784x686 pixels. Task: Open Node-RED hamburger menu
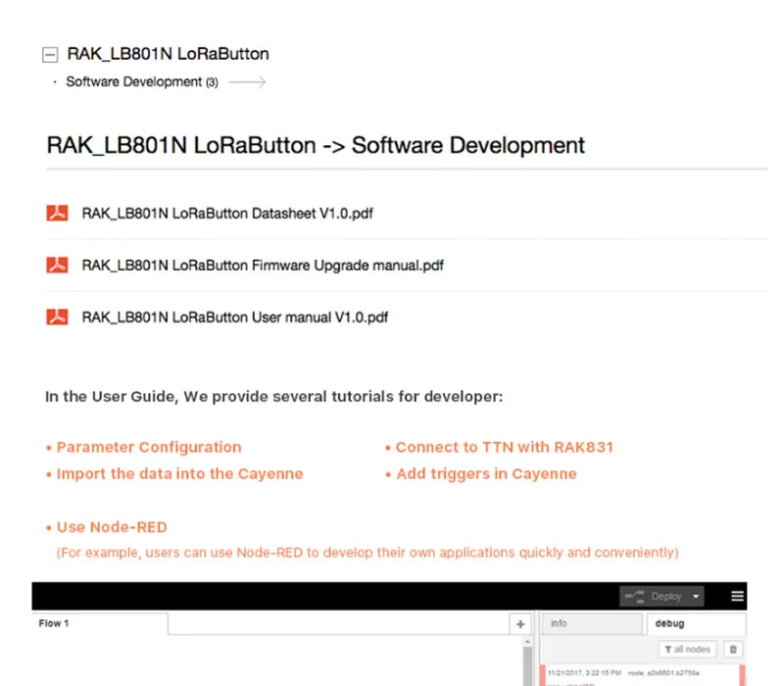pyautogui.click(x=737, y=596)
